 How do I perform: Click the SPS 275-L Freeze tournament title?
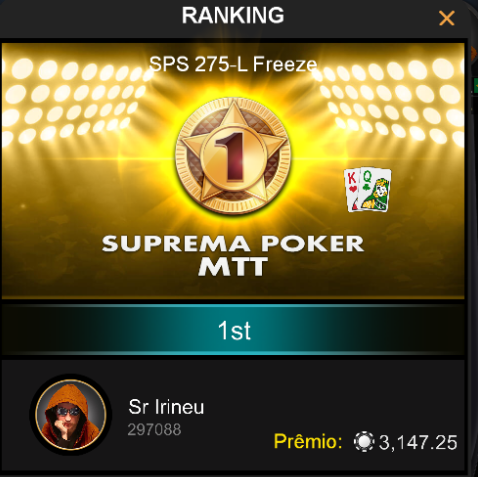pos(233,64)
